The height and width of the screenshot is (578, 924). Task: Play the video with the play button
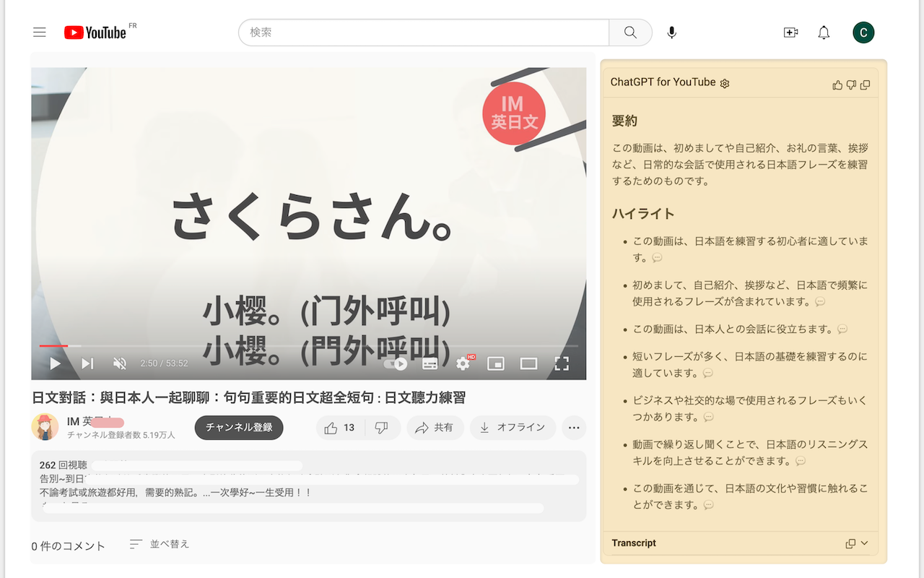pyautogui.click(x=55, y=363)
